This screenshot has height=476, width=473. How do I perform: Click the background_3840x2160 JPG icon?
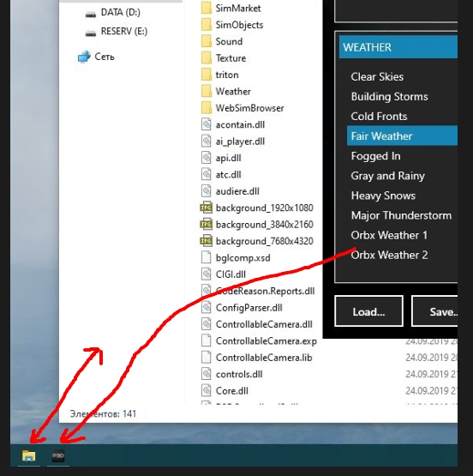(206, 225)
